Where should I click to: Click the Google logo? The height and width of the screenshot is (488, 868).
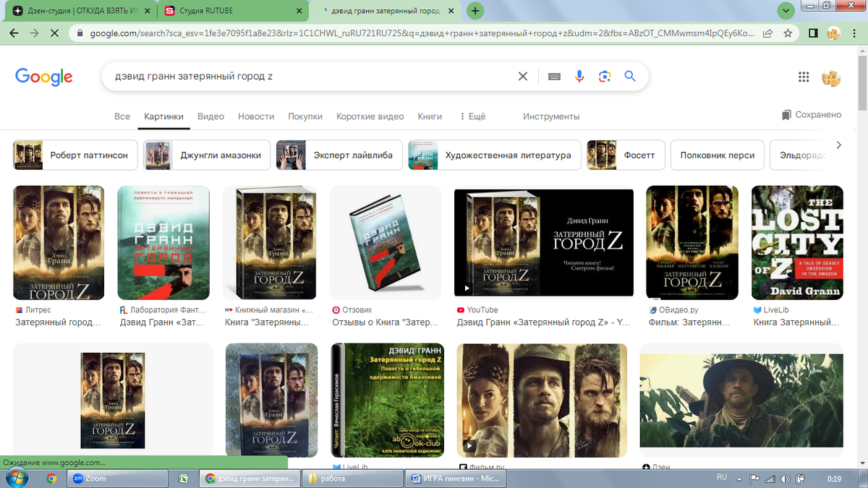pos(44,77)
